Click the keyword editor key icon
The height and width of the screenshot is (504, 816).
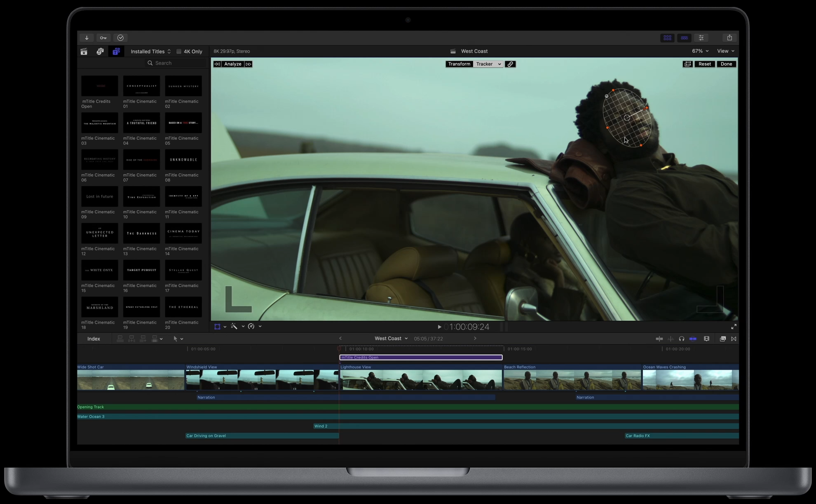tap(103, 38)
